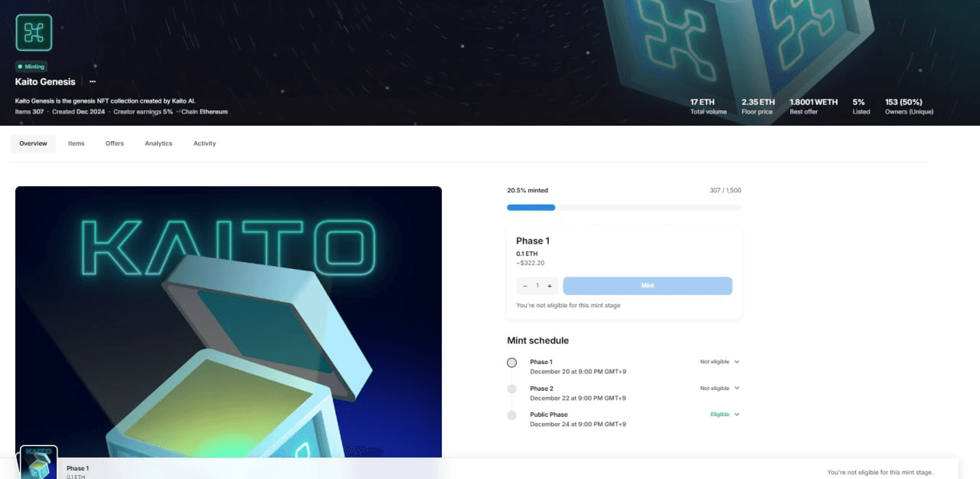Click the small collection thumbnail in bottom bar
980x479 pixels.
tap(38, 462)
